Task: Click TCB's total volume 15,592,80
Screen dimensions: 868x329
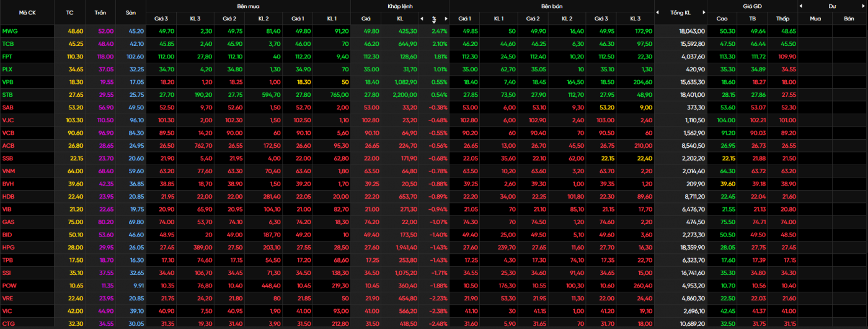Action: pyautogui.click(x=691, y=44)
